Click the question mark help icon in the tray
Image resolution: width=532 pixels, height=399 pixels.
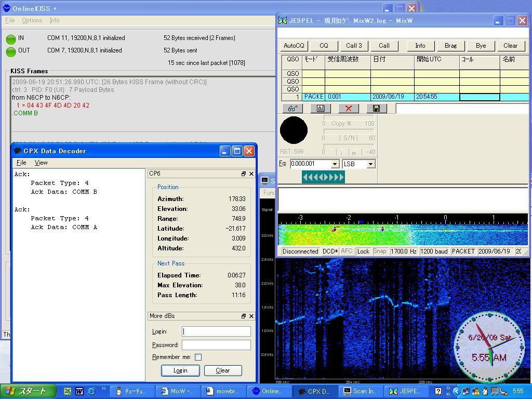(x=438, y=391)
